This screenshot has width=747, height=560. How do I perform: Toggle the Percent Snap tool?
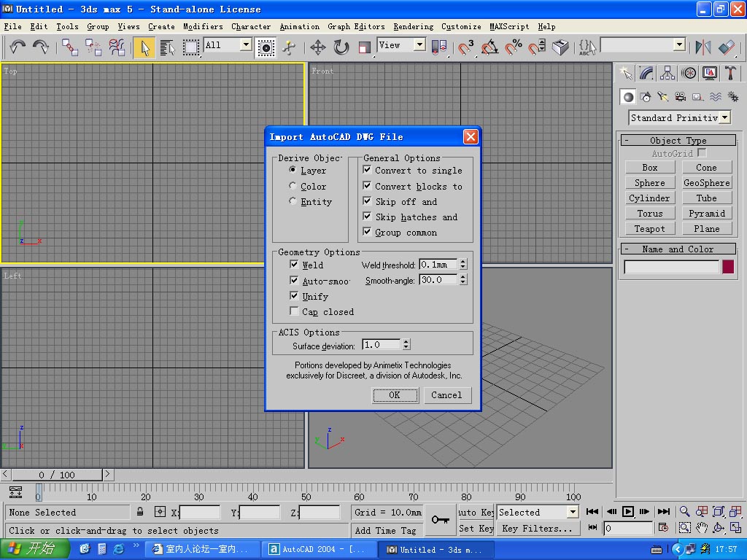click(513, 47)
